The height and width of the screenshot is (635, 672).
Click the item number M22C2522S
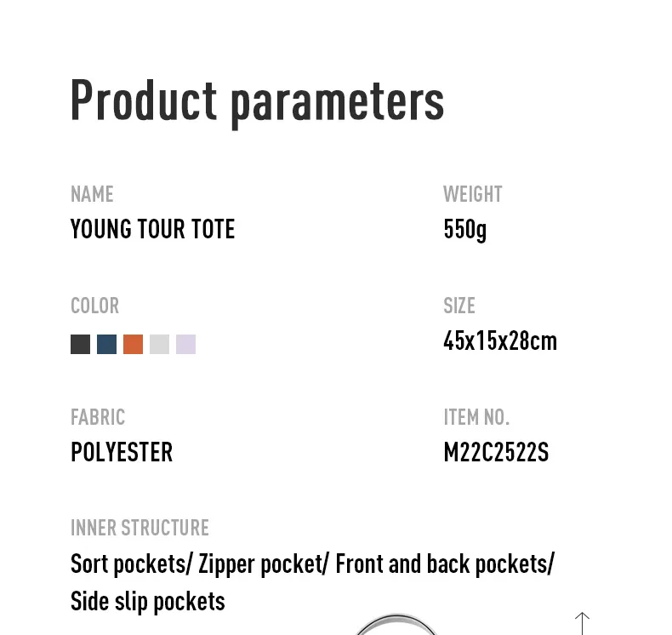496,452
